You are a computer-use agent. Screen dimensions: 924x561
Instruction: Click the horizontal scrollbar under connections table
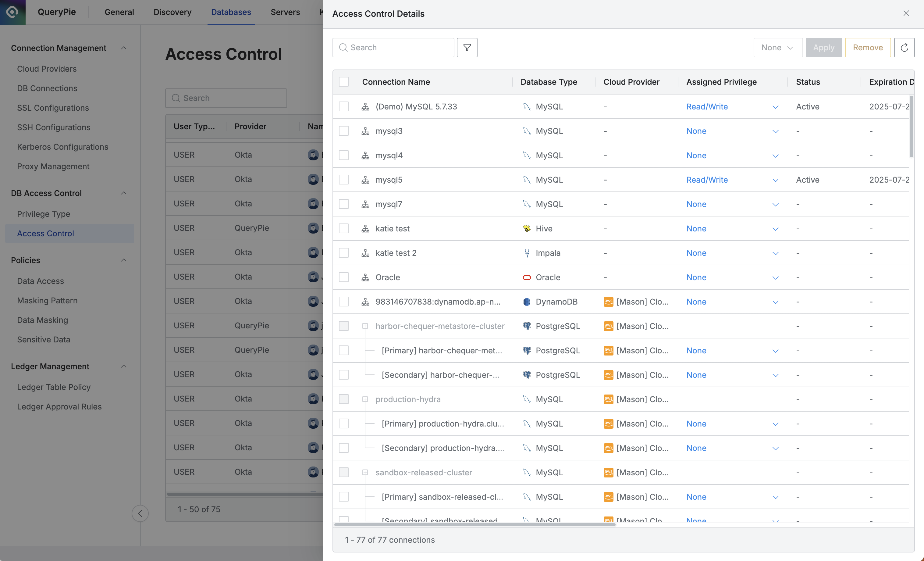pyautogui.click(x=474, y=524)
